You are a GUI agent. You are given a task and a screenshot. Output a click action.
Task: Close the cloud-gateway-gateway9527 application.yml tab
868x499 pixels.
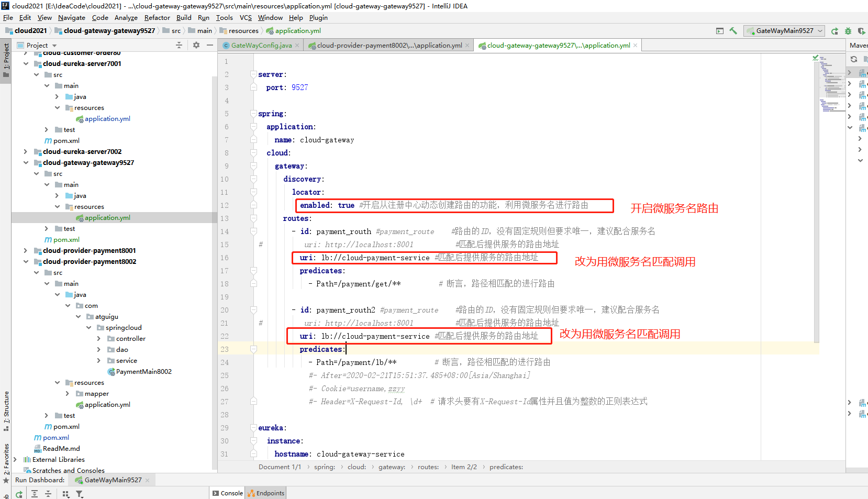[x=636, y=46]
